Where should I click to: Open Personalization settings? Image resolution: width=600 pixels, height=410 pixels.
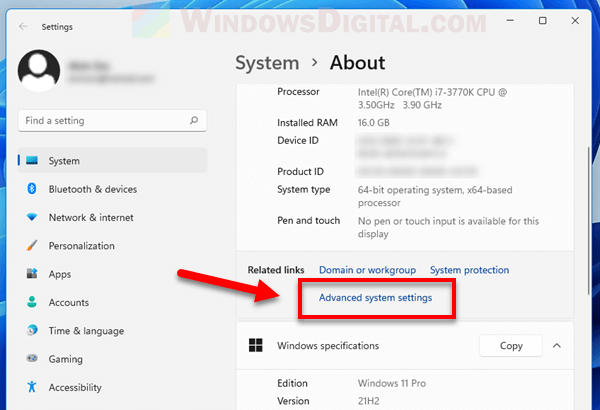tap(82, 246)
